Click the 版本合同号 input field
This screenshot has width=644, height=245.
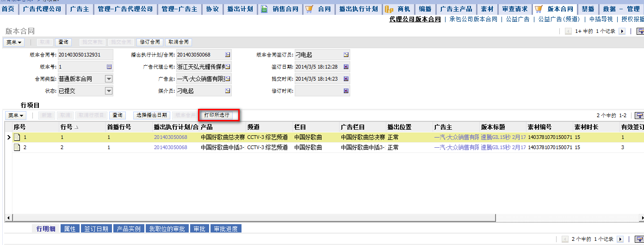pos(85,55)
